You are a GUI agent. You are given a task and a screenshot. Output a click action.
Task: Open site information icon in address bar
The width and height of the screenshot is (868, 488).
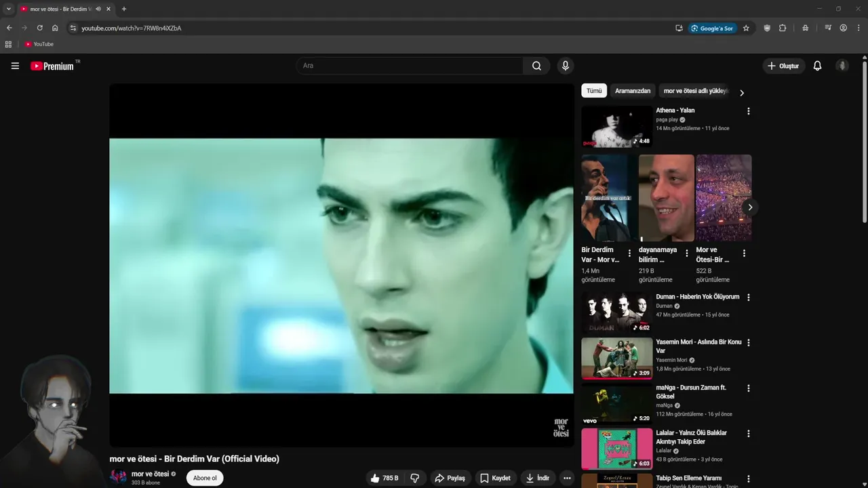point(73,28)
